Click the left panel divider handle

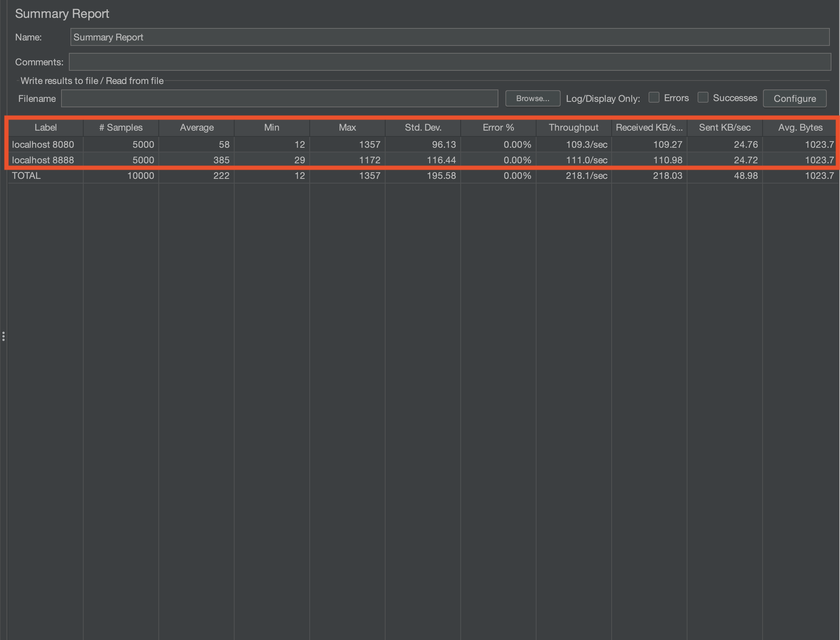click(x=4, y=336)
